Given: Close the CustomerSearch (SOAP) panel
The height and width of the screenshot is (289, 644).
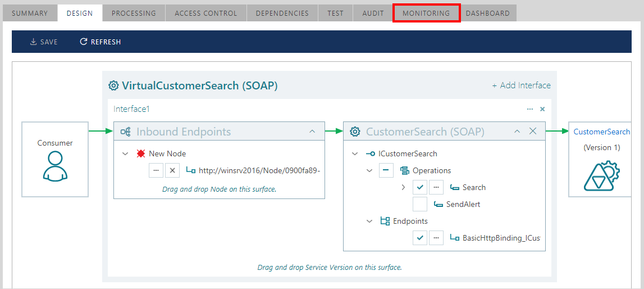Looking at the screenshot, I should point(533,131).
